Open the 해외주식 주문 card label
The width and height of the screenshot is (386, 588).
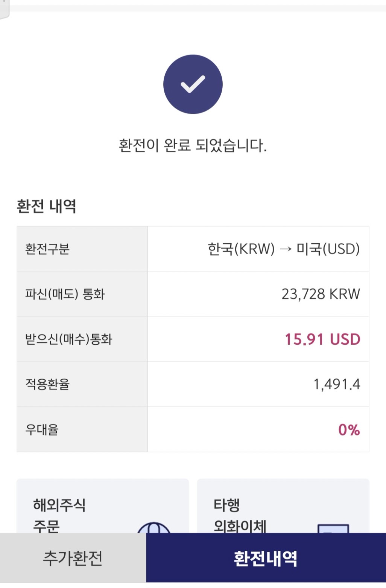click(x=59, y=515)
